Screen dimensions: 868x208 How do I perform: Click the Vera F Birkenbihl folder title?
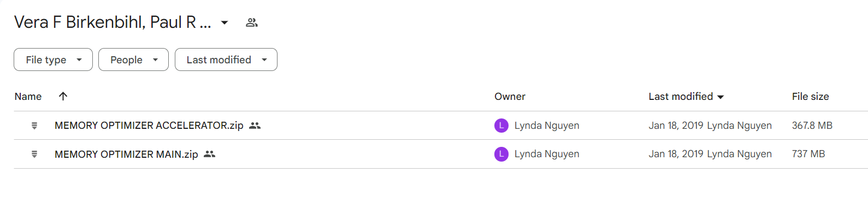click(113, 22)
